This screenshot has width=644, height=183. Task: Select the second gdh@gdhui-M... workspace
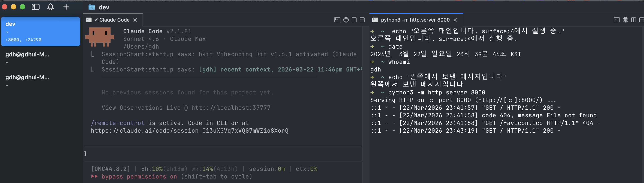pos(40,81)
